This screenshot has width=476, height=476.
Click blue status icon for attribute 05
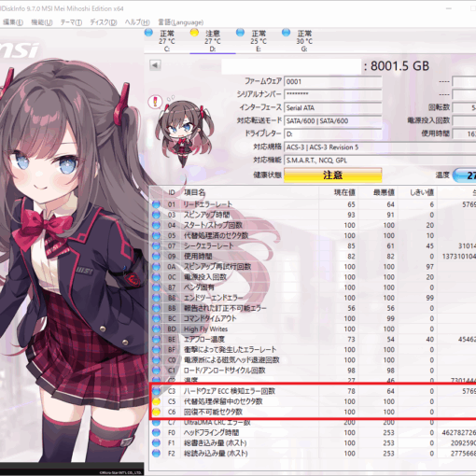[156, 235]
